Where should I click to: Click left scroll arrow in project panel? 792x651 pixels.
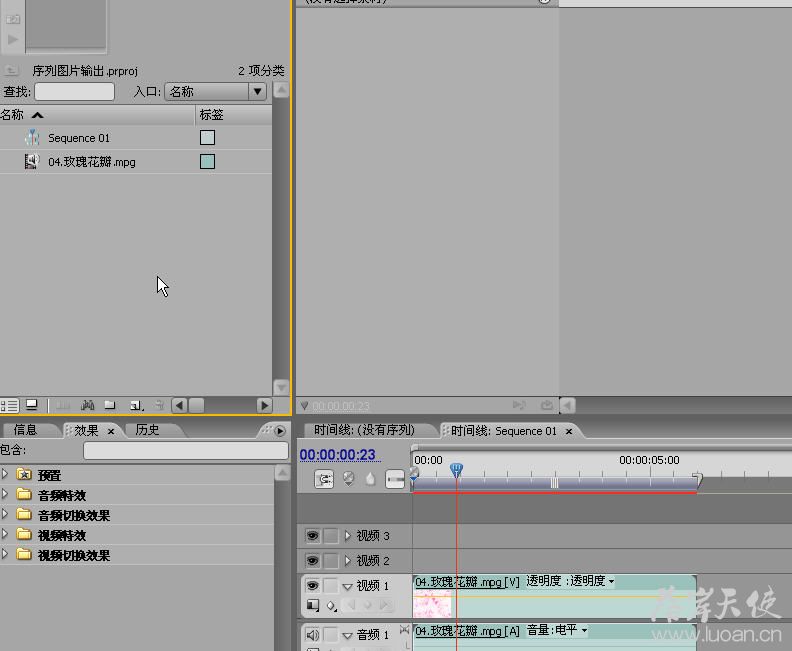[x=179, y=406]
